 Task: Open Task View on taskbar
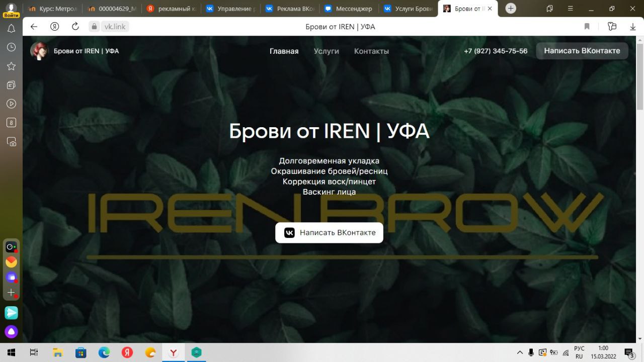(x=34, y=353)
